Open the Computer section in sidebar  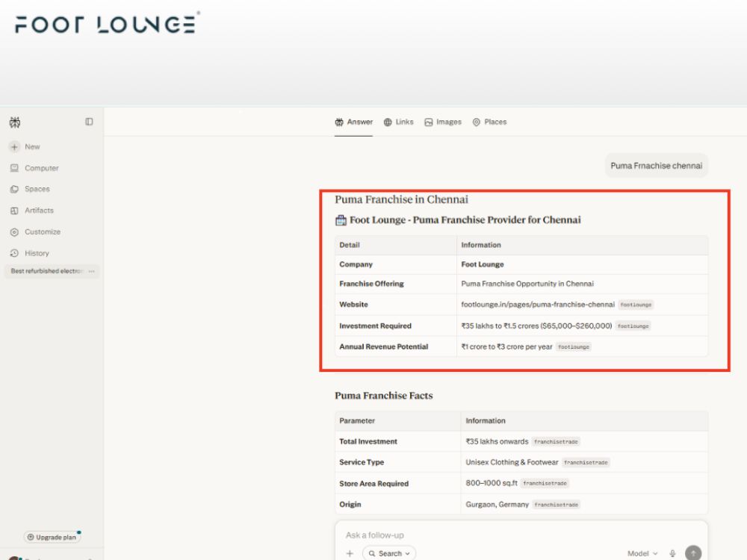[x=34, y=168]
